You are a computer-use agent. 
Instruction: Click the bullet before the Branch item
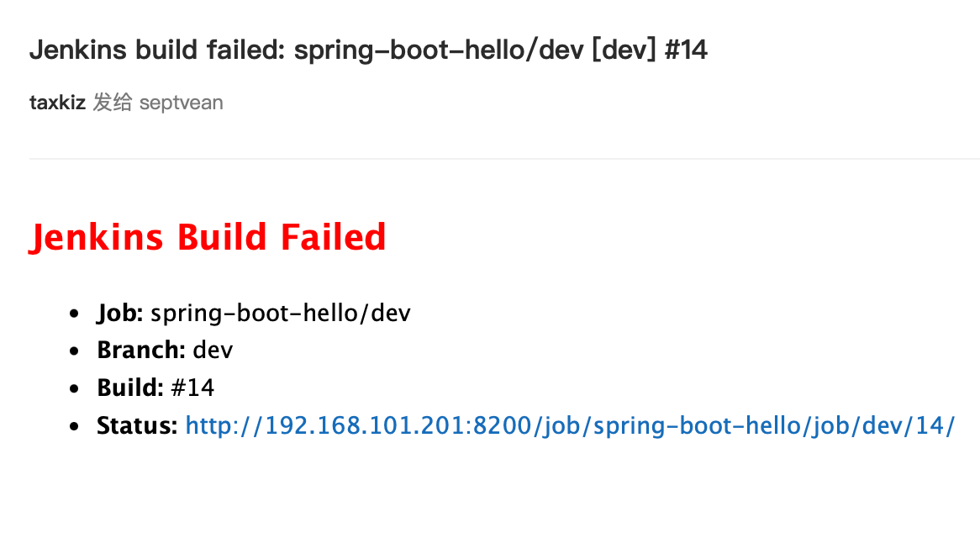click(77, 351)
